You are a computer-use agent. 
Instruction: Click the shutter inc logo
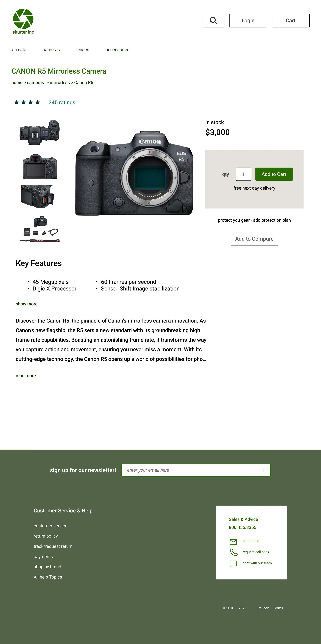pyautogui.click(x=23, y=22)
